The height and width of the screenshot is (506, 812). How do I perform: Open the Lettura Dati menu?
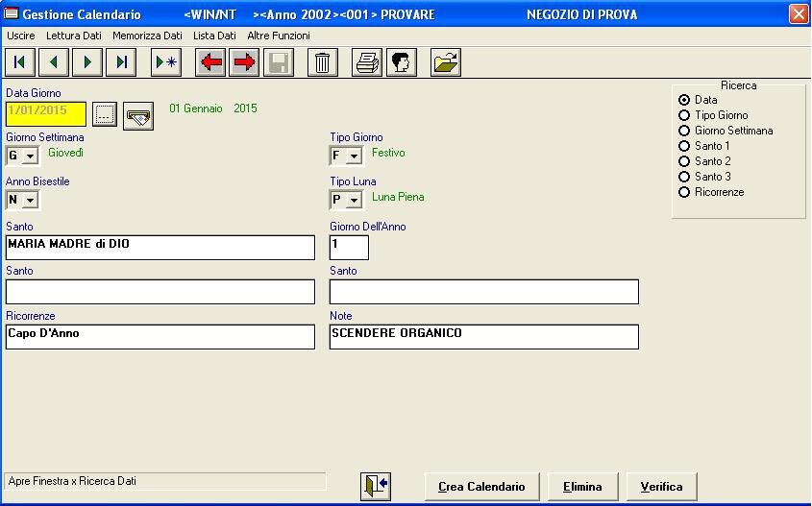tap(73, 36)
